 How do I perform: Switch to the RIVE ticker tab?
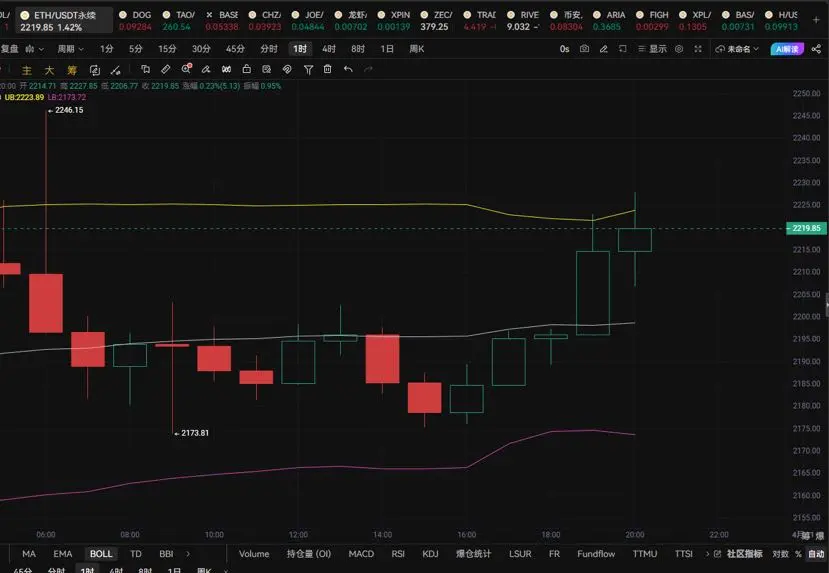(523, 20)
